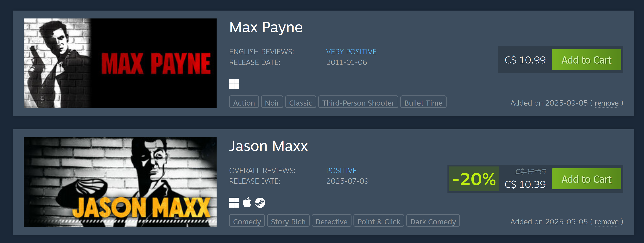Click the Windows icon under Jason Maxx

(234, 203)
